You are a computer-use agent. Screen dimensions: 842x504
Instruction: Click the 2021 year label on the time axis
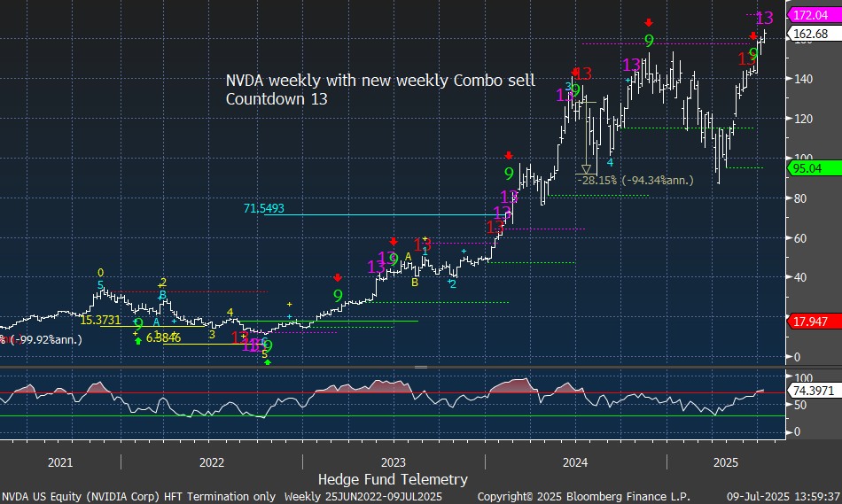[x=60, y=462]
